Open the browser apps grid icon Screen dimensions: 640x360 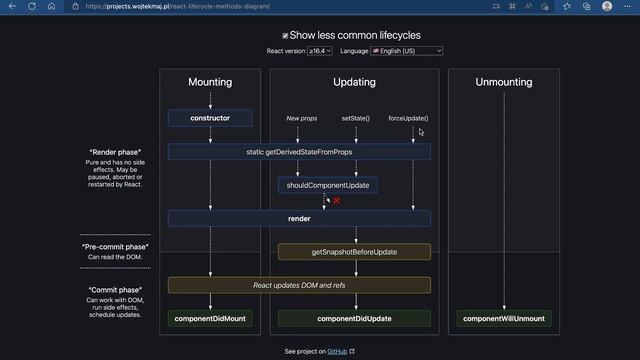point(512,6)
